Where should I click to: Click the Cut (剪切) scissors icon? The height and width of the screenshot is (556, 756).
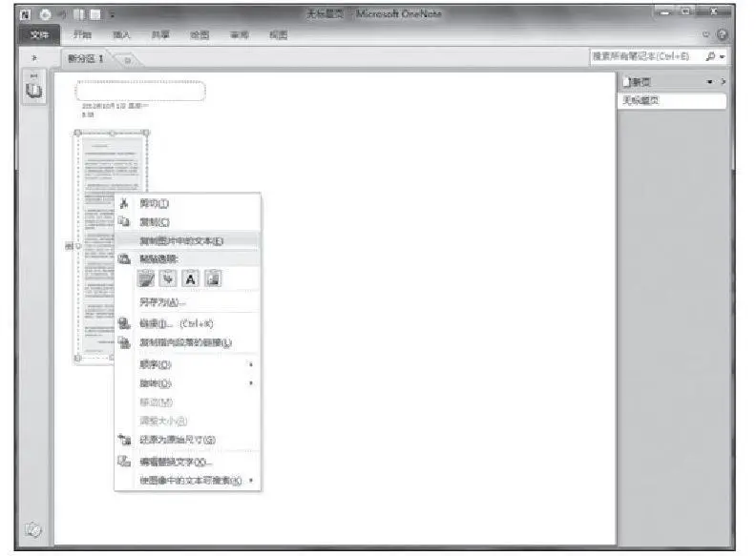[124, 203]
